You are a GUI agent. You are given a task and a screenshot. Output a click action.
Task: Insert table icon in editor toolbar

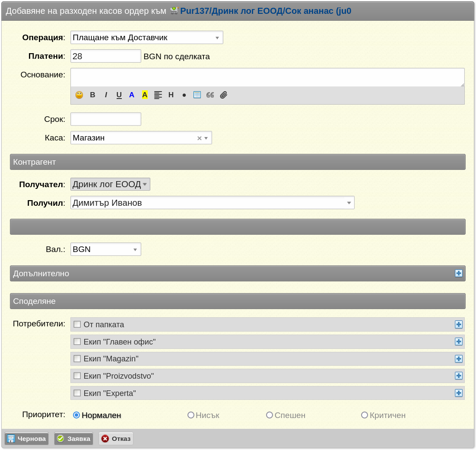click(x=197, y=95)
